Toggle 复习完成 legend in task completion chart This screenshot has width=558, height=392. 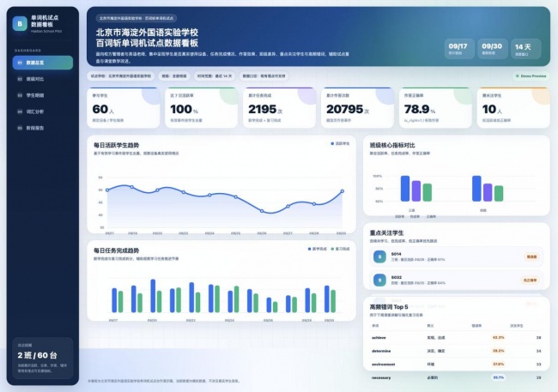click(340, 249)
